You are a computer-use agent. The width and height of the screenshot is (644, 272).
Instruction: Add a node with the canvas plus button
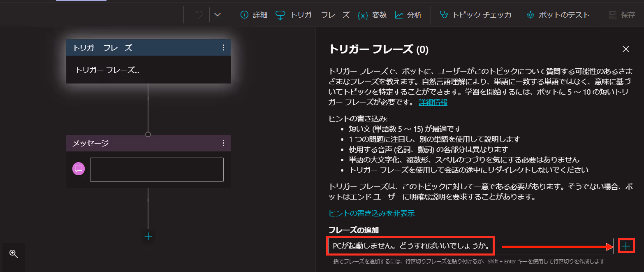coord(148,236)
